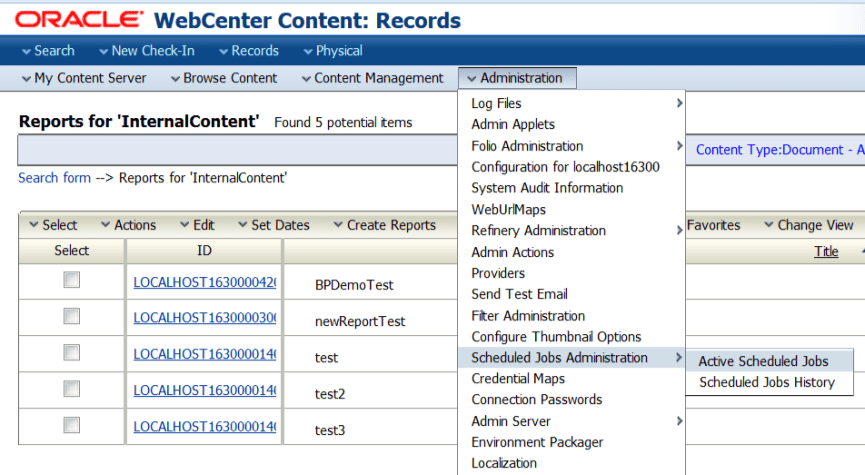Select System Audit Information
The height and width of the screenshot is (475, 865).
point(572,188)
